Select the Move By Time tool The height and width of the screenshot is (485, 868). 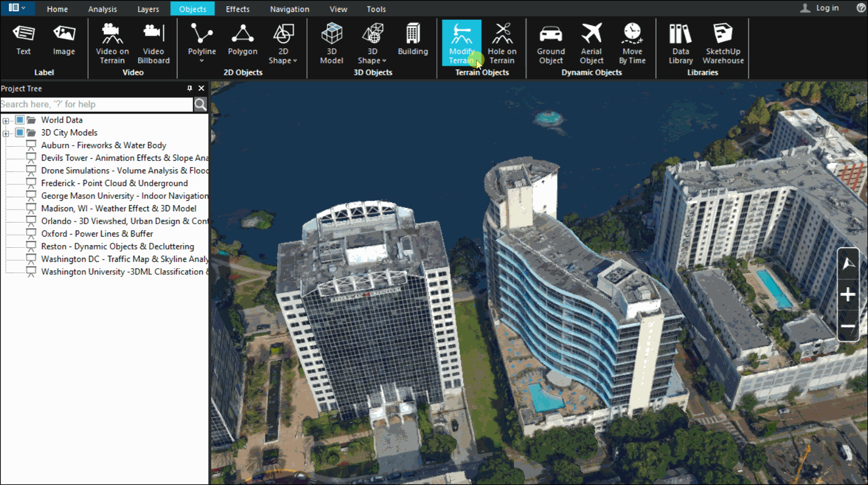point(632,44)
